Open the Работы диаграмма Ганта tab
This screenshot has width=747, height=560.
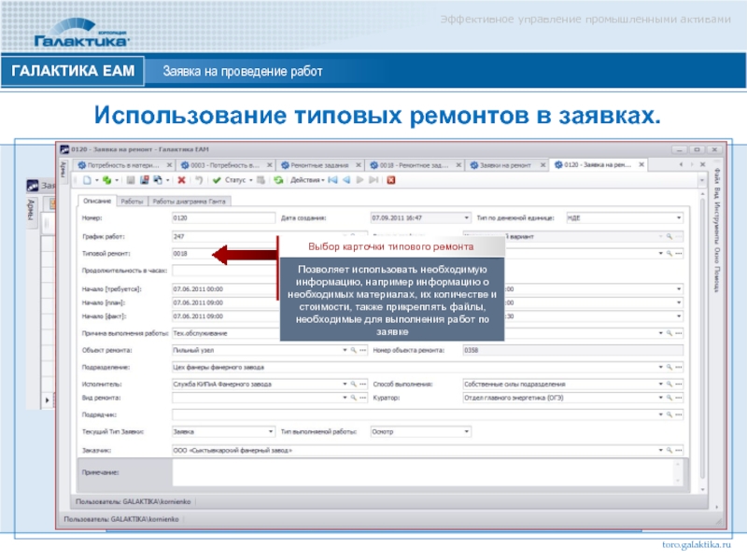click(190, 201)
